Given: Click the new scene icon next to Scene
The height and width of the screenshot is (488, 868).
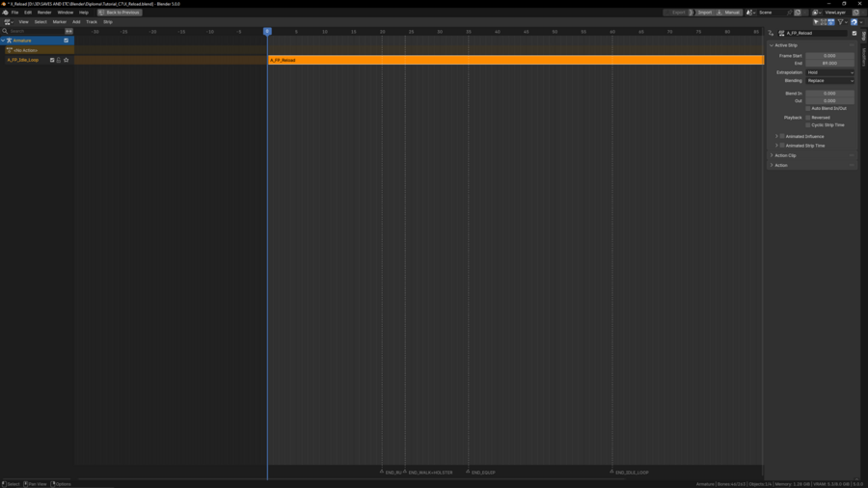Looking at the screenshot, I should (798, 13).
